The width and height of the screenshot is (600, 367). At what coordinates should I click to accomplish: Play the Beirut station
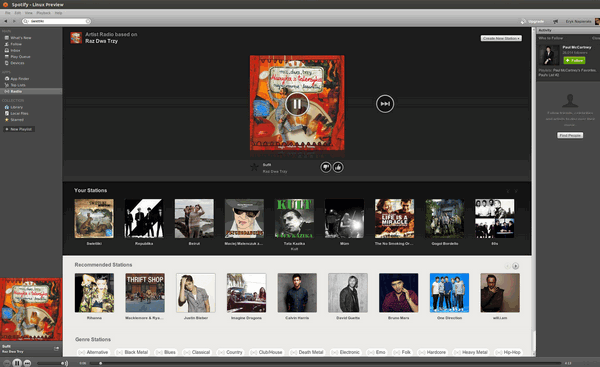(194, 218)
